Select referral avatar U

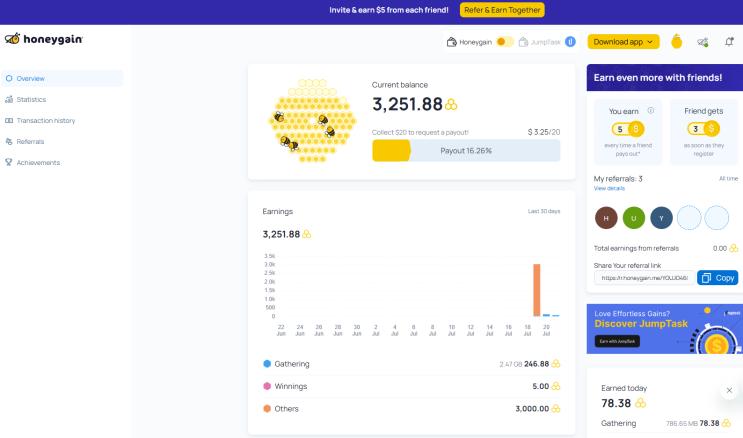click(x=634, y=218)
